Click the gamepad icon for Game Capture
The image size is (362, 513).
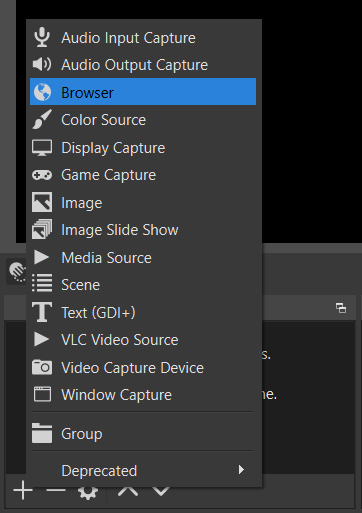pos(42,175)
